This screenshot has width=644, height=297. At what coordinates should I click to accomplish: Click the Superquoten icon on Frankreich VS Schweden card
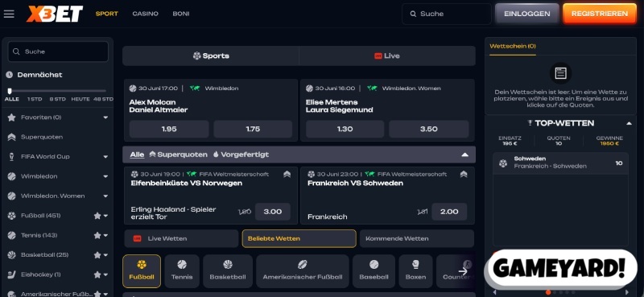tap(464, 174)
